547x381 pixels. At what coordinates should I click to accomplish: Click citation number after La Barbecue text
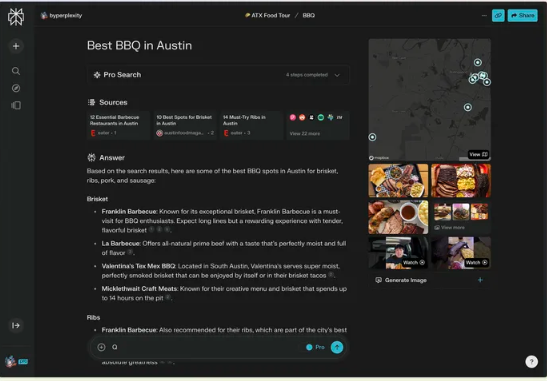[x=130, y=252]
